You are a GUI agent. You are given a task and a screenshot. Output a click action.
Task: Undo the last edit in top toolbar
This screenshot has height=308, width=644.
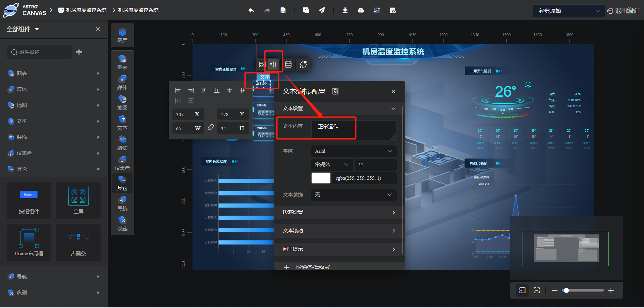pos(251,10)
